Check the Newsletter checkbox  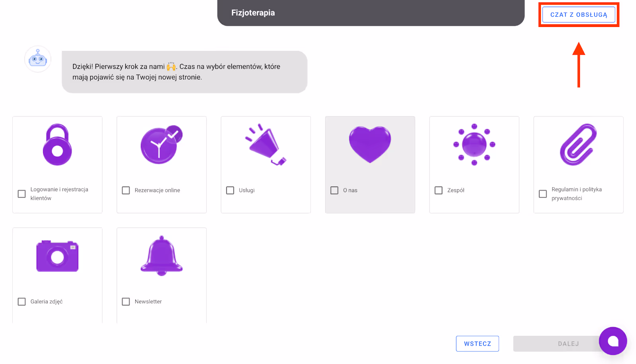126,302
